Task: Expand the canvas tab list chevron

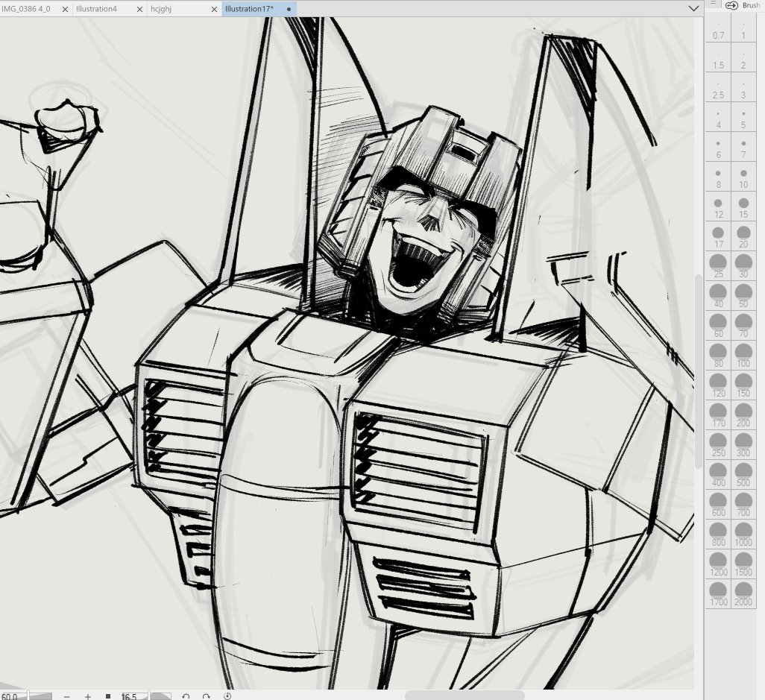Action: 693,8
